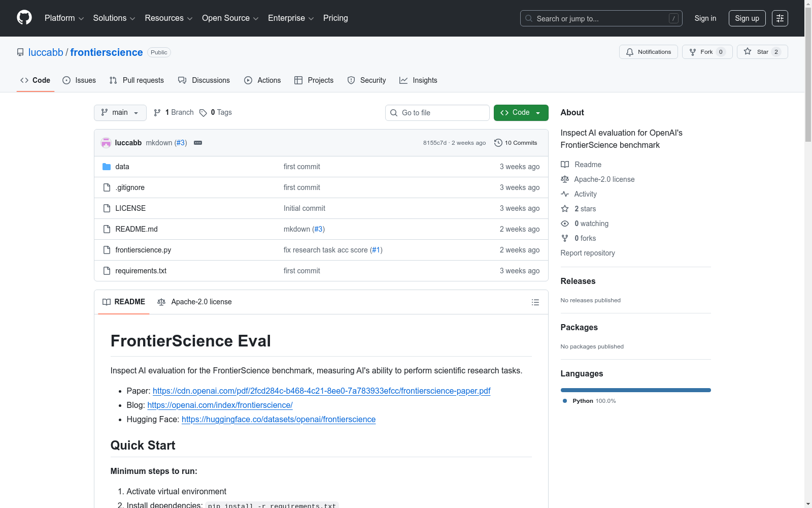
Task: Expand commit message ellipsis button
Action: pos(198,143)
